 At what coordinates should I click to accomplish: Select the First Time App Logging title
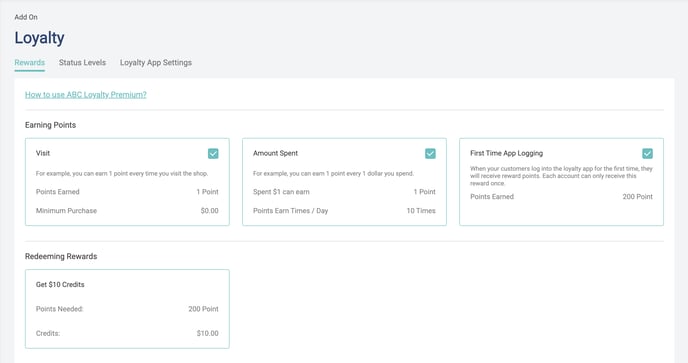[x=507, y=153]
